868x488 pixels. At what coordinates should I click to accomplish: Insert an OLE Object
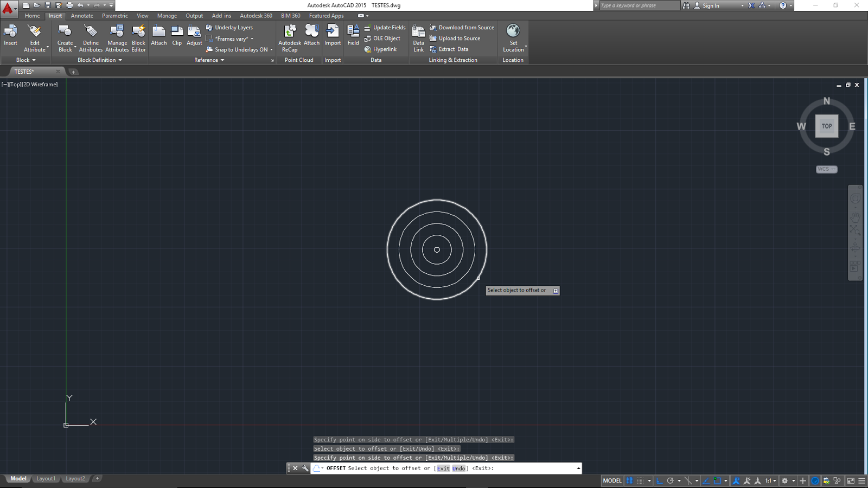[384, 38]
